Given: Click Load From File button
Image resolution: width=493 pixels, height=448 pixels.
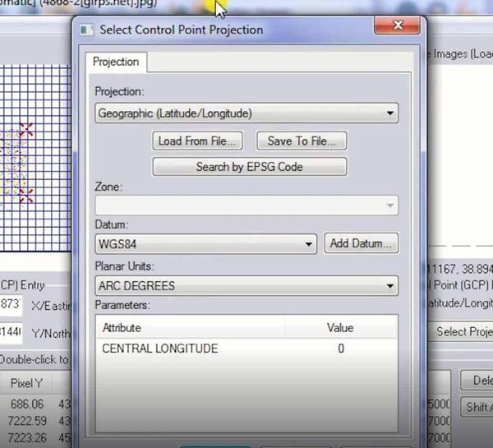Looking at the screenshot, I should [197, 141].
